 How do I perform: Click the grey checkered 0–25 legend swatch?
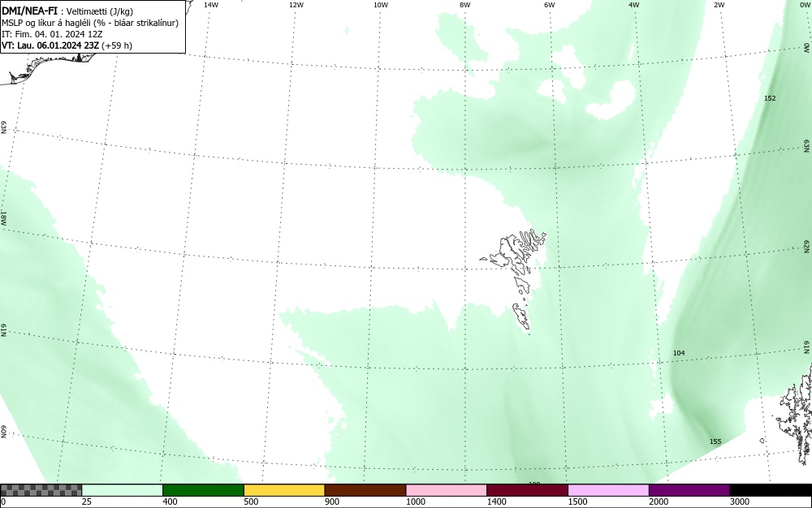pos(41,490)
